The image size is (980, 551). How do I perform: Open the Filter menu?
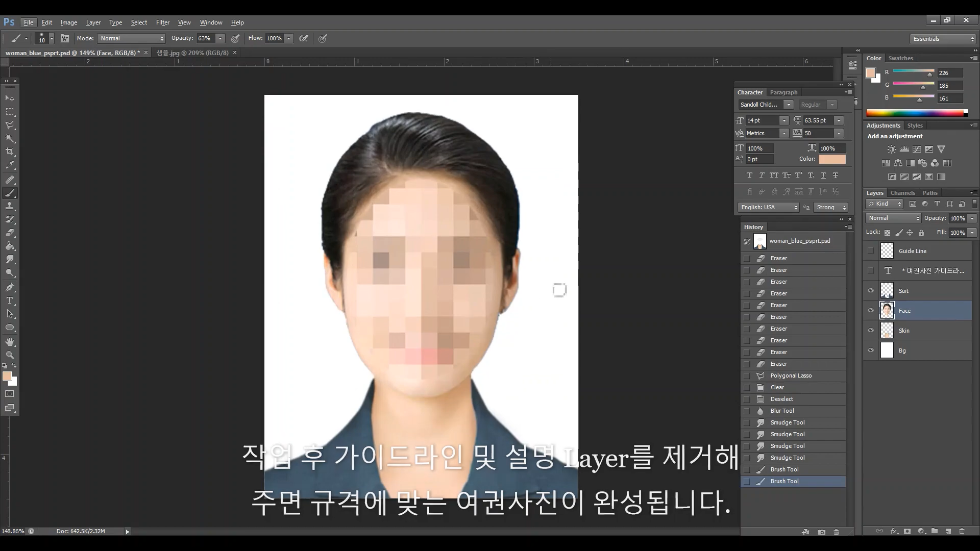[x=162, y=22]
